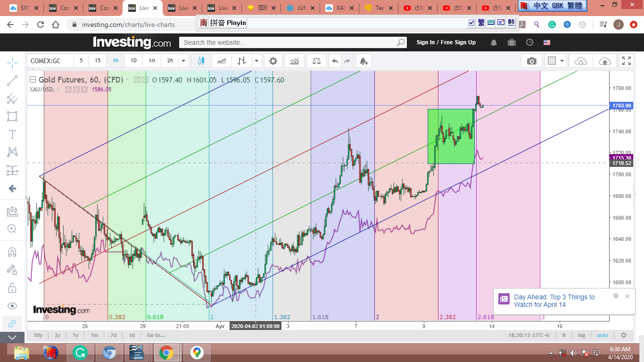Select the trend line drawing tool
The height and width of the screenshot is (362, 644).
(12, 81)
